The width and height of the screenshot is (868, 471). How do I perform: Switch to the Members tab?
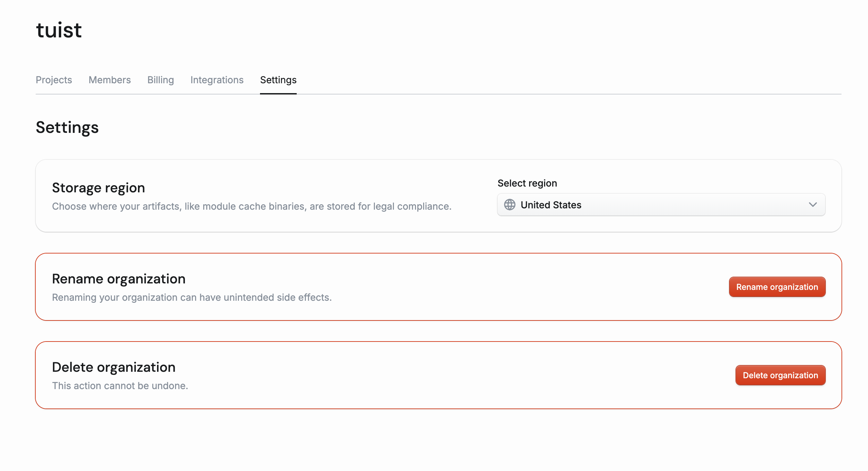coord(109,80)
